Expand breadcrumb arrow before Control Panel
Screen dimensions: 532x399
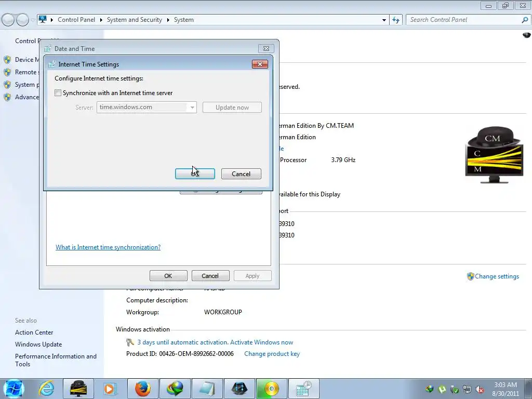tap(52, 20)
